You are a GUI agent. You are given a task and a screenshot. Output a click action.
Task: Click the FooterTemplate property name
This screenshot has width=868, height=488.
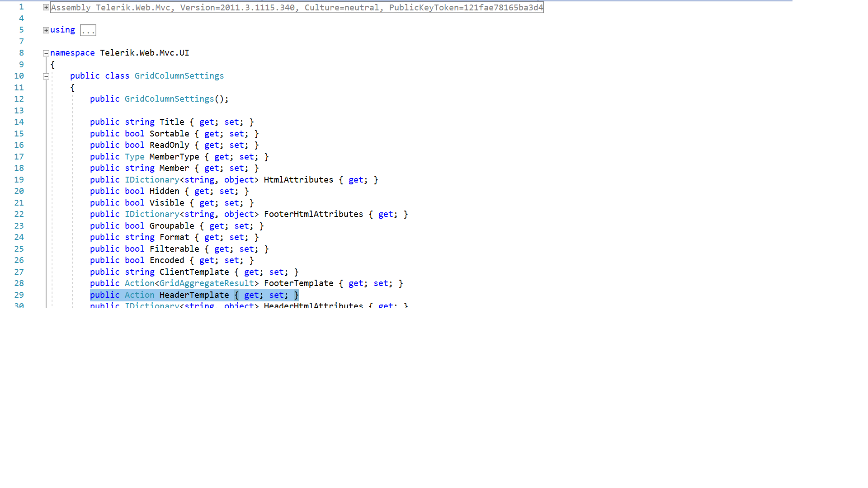tap(298, 283)
